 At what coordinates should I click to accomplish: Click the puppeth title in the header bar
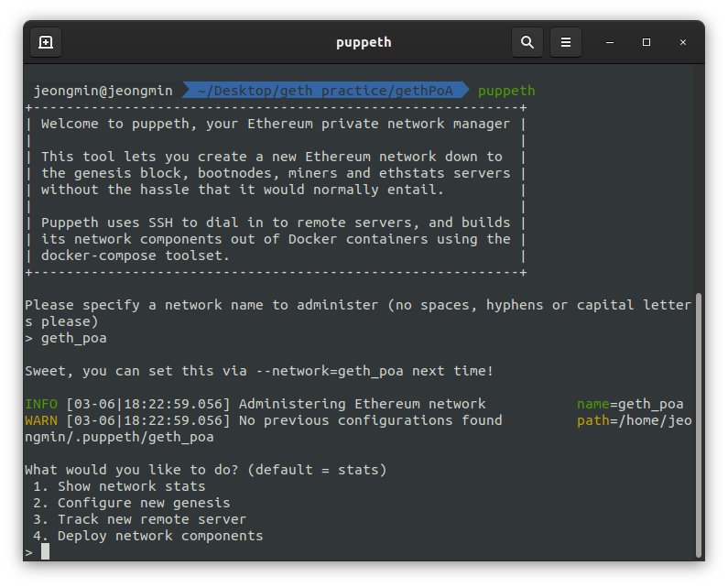pos(364,42)
